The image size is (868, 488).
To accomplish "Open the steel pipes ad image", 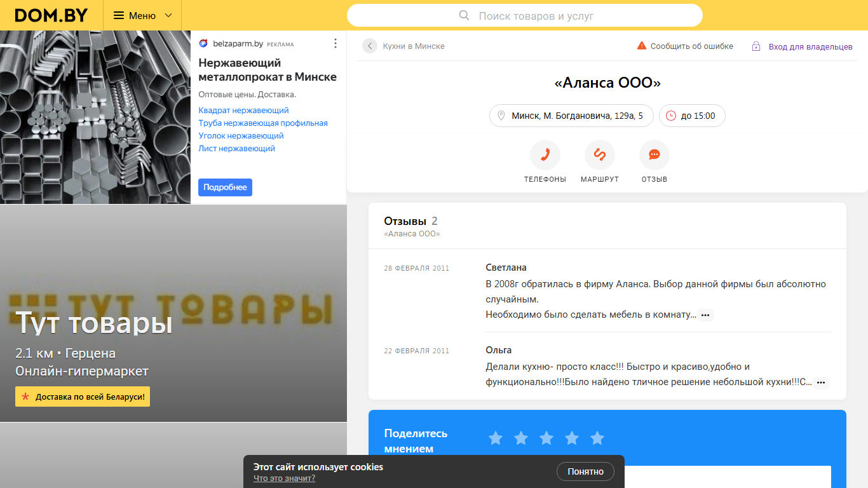I will (95, 117).
